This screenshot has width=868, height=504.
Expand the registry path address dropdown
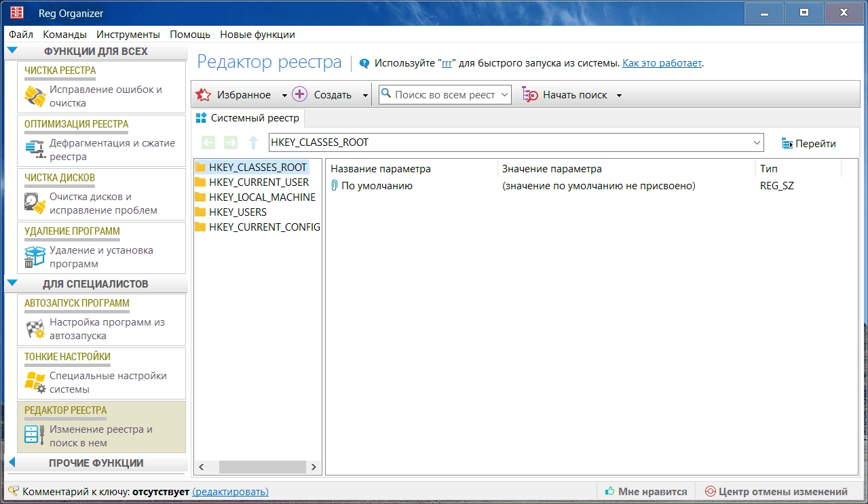pos(757,143)
